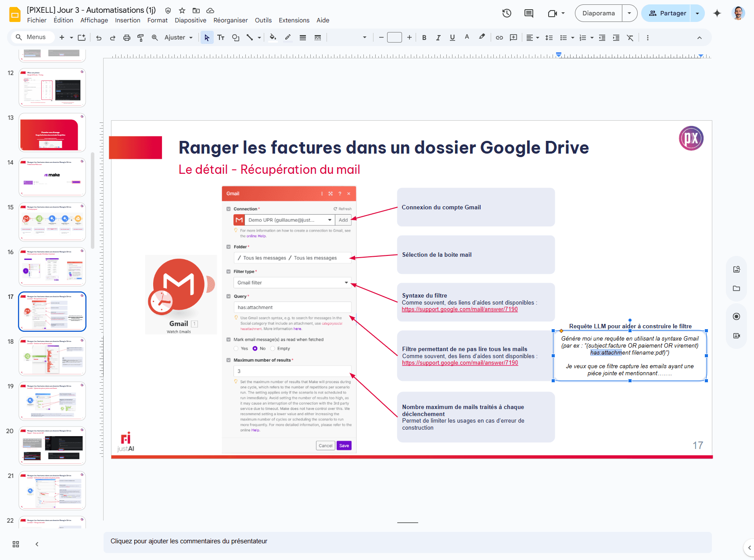The height and width of the screenshot is (560, 754).
Task: Clear text formatting
Action: tap(630, 38)
